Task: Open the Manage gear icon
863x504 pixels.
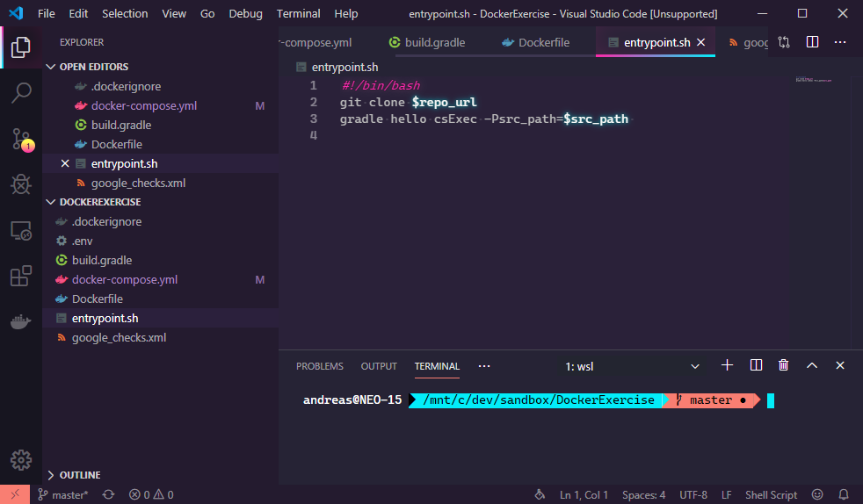Action: click(21, 460)
